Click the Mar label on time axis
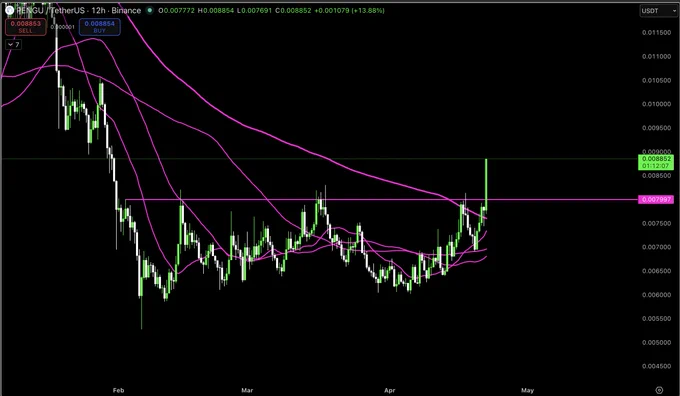680x396 pixels. tap(247, 390)
